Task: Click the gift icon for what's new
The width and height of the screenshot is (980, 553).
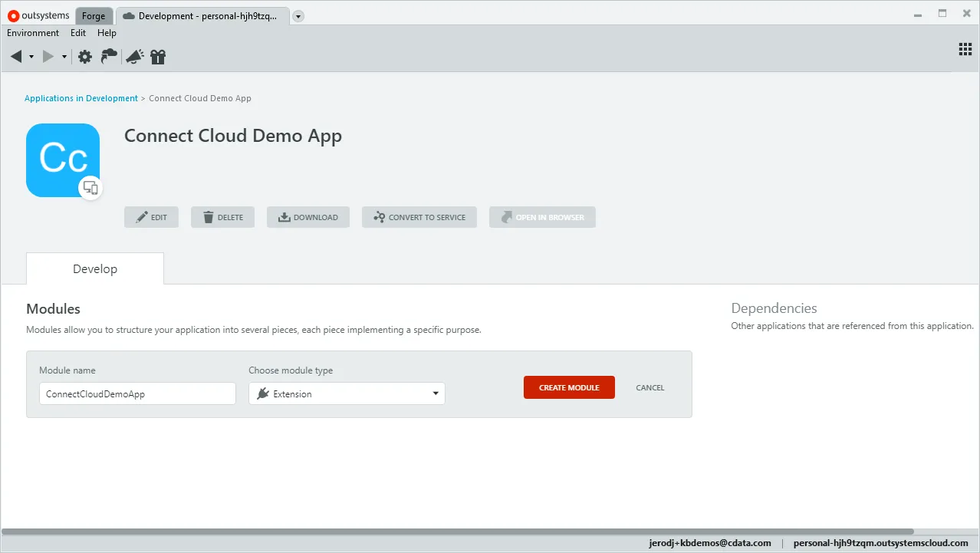Action: 158,56
